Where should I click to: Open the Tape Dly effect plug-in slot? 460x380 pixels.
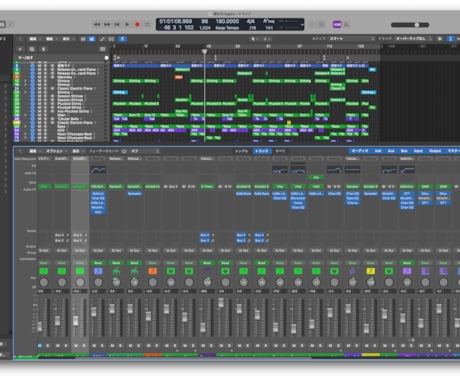point(352,198)
